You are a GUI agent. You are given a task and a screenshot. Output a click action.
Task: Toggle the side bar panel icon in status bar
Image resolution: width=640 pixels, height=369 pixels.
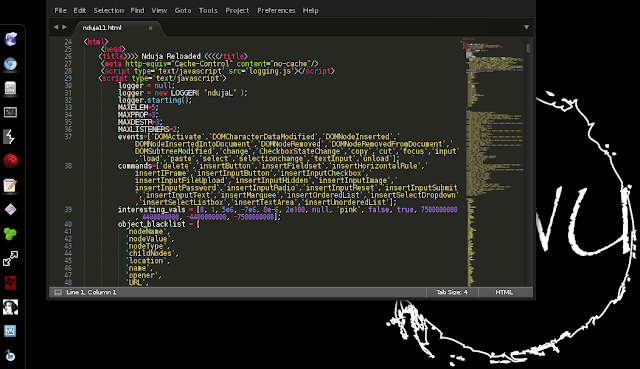tap(58, 292)
